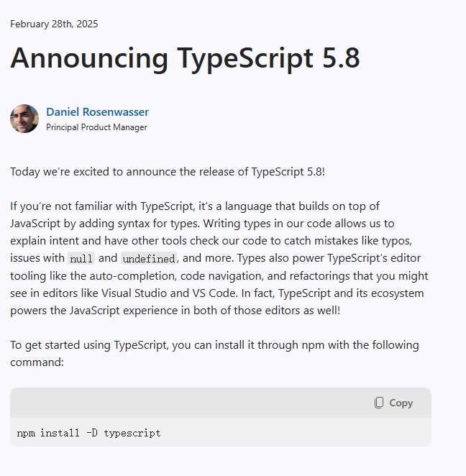Screen dimensions: 466x476
Task: Click the words "VS Code" in the paragraph
Action: (229, 293)
